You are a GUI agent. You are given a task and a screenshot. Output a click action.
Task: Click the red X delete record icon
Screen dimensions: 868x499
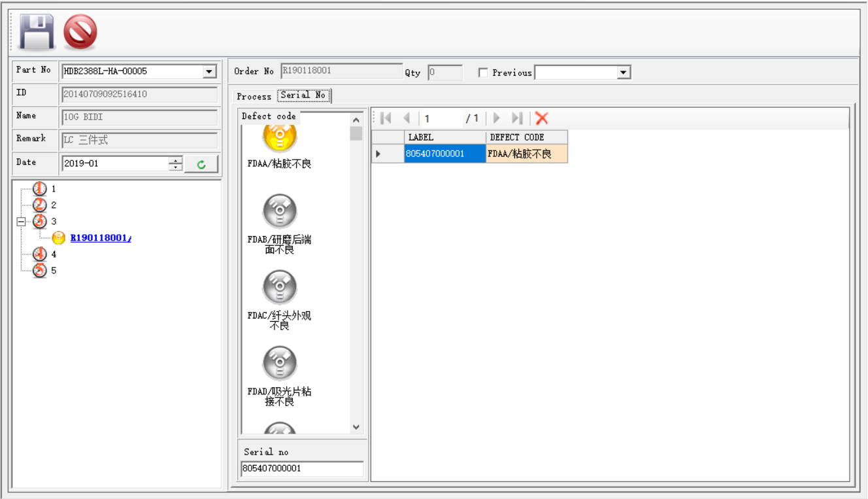pos(541,118)
